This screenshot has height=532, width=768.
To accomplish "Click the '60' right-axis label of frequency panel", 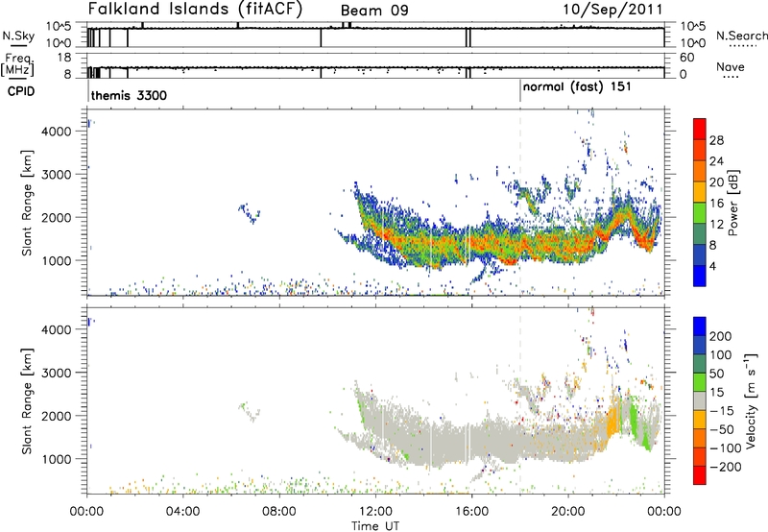I will [687, 58].
